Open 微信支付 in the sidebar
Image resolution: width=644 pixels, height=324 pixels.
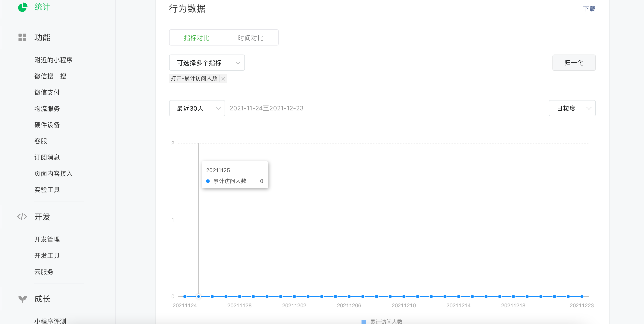47,92
